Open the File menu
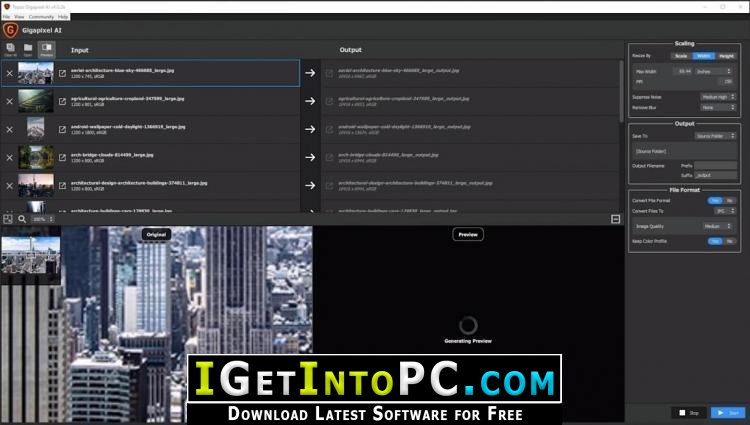Screen dimensions: 750x425 (6, 17)
